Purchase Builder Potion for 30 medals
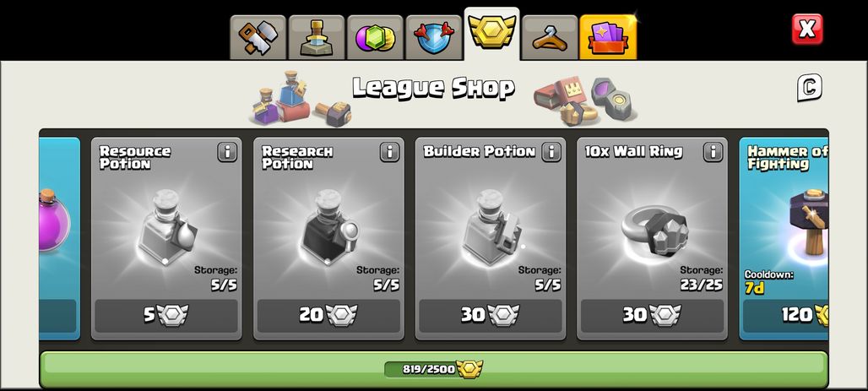 pos(490,316)
